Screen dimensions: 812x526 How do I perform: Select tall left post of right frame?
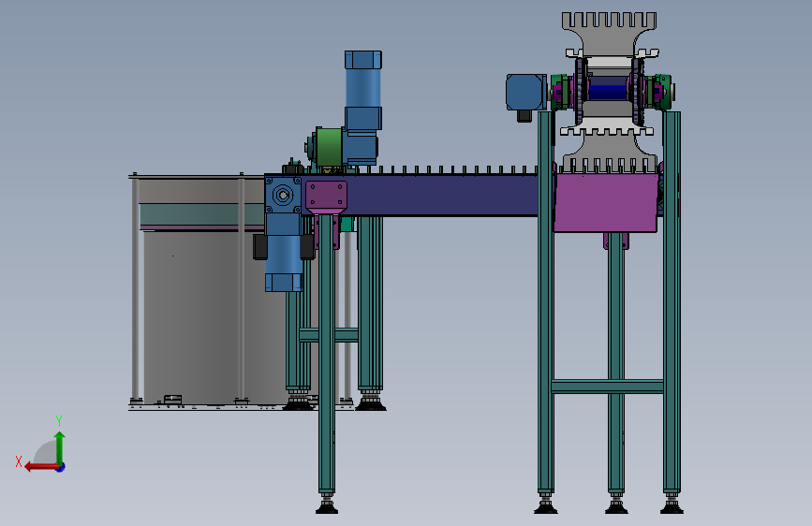pos(545,301)
